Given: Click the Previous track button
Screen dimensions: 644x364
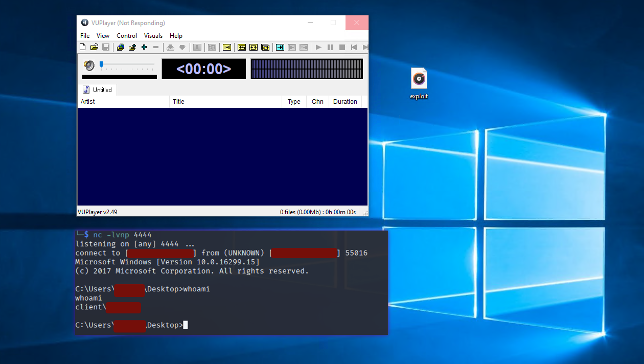Looking at the screenshot, I should tap(354, 47).
